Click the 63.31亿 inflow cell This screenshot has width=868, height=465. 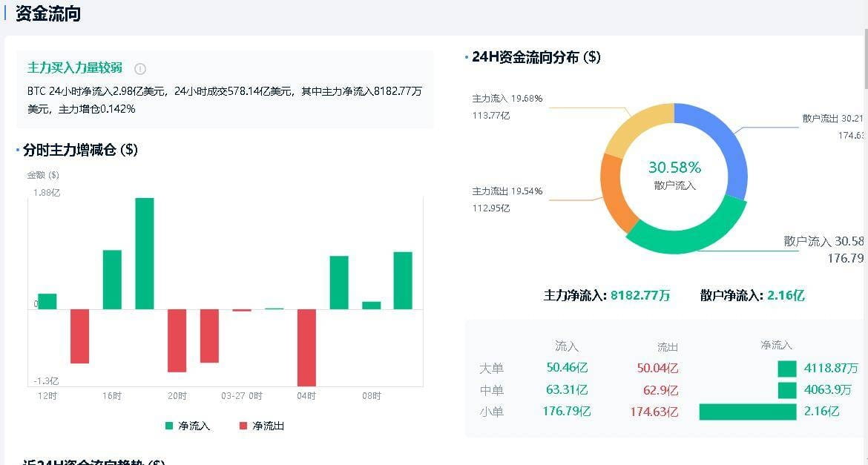tap(567, 389)
